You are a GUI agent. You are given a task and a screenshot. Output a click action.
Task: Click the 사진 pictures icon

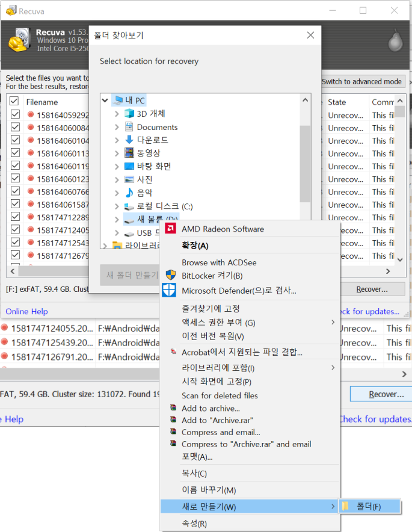[x=129, y=179]
